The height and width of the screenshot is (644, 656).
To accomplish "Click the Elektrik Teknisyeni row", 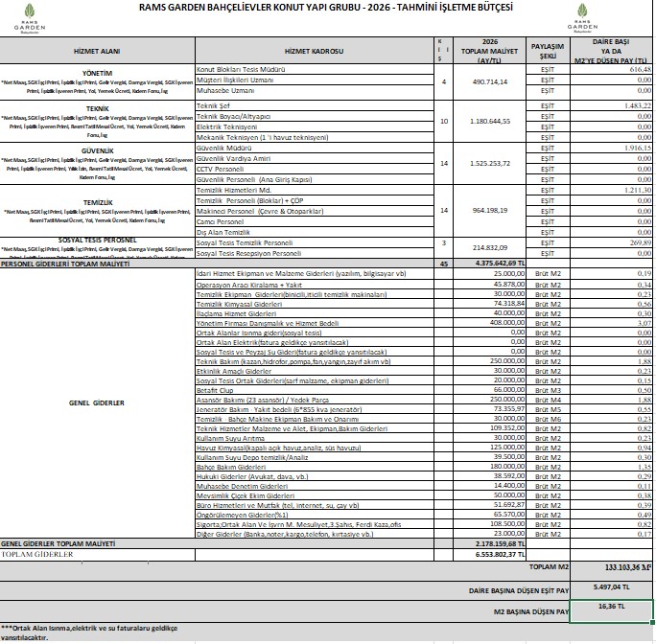I will [x=315, y=126].
